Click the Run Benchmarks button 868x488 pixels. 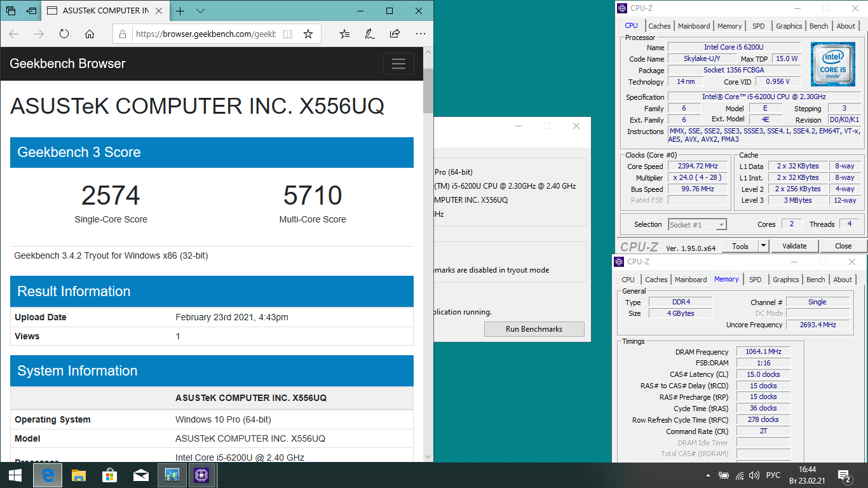click(534, 329)
